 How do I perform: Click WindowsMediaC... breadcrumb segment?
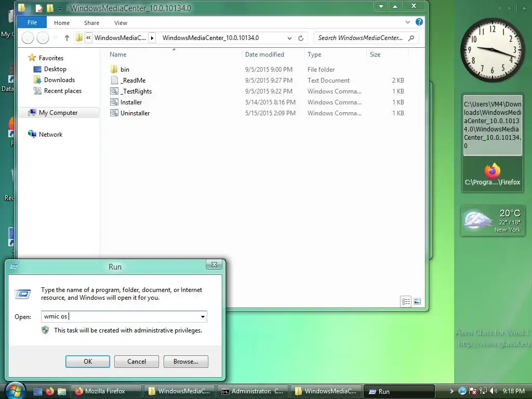click(x=120, y=37)
